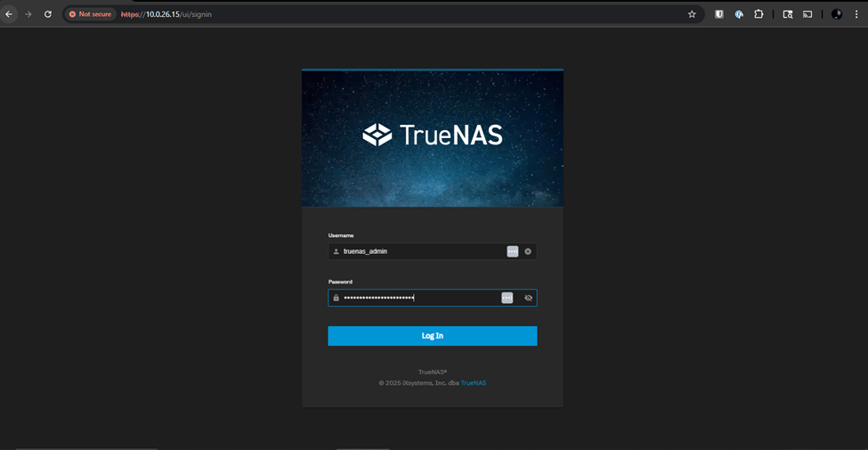Viewport: 868px width, 450px height.
Task: Clear the Username field with X icon
Action: (528, 251)
